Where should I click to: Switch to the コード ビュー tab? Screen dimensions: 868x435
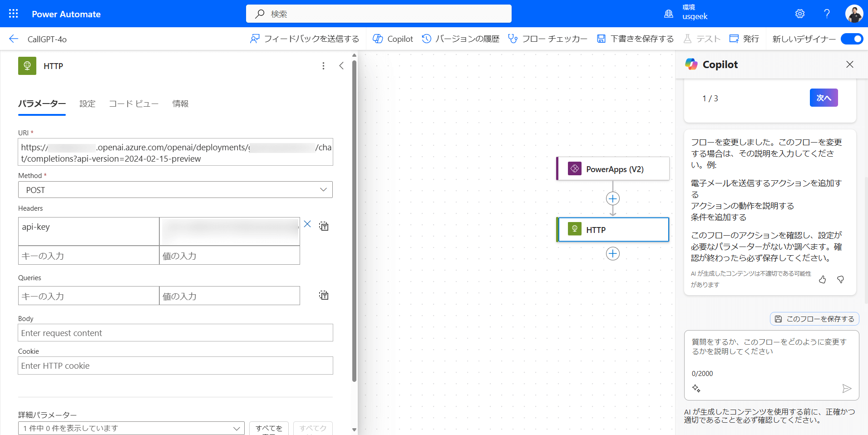point(133,104)
